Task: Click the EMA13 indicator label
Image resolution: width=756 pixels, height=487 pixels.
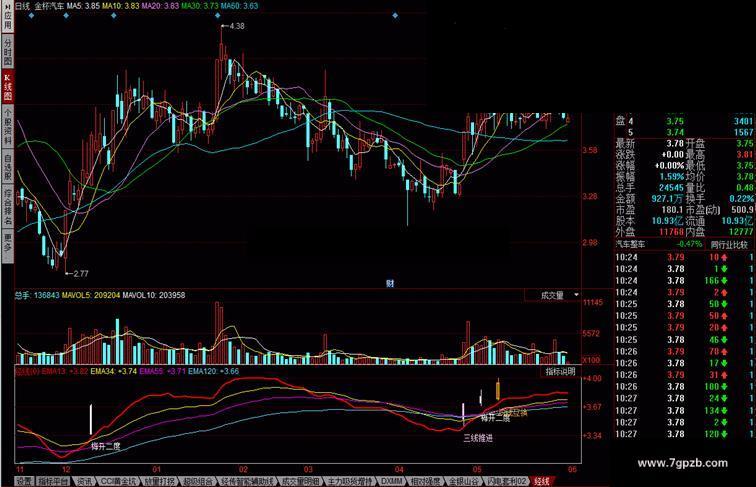Action: pyautogui.click(x=65, y=371)
